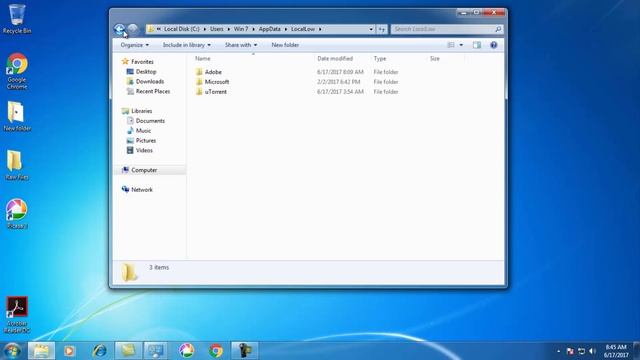640x360 pixels.
Task: Select the Adobe folder icon
Action: (199, 72)
